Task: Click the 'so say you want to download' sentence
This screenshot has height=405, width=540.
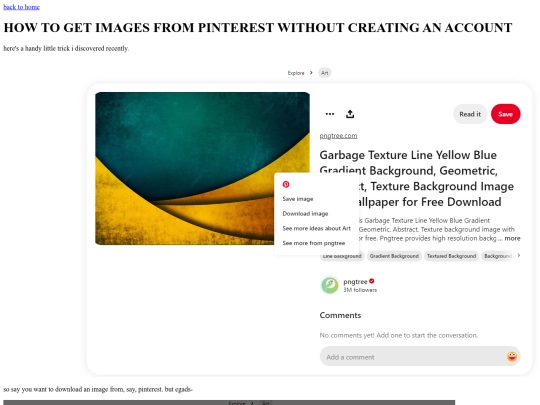Action: [x=98, y=389]
